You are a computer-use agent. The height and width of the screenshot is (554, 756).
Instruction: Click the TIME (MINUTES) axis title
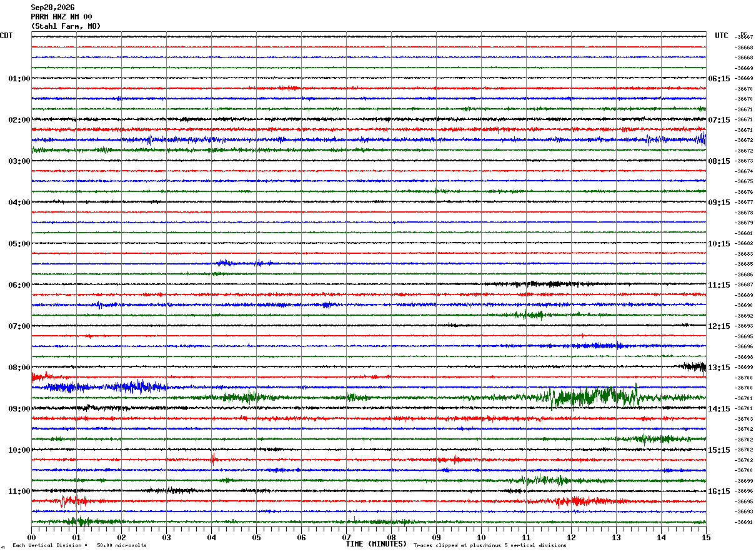[376, 544]
